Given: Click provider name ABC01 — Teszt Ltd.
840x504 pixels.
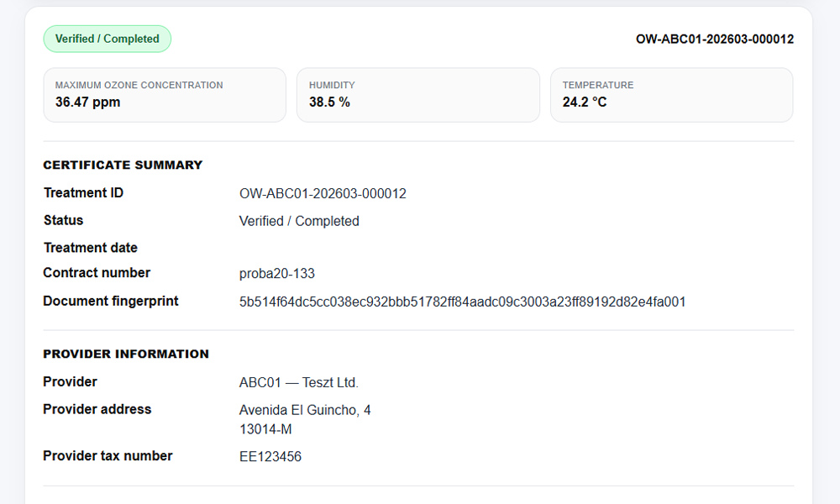Looking at the screenshot, I should click(299, 383).
